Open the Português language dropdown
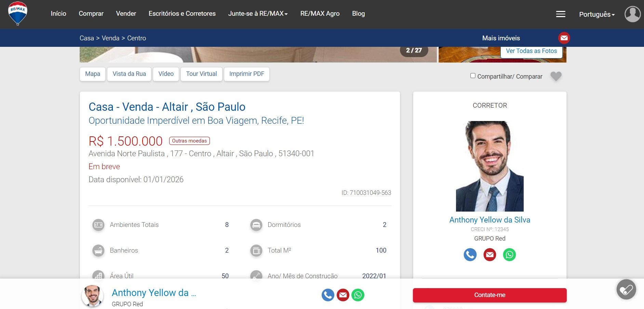This screenshot has width=644, height=309. (x=597, y=14)
